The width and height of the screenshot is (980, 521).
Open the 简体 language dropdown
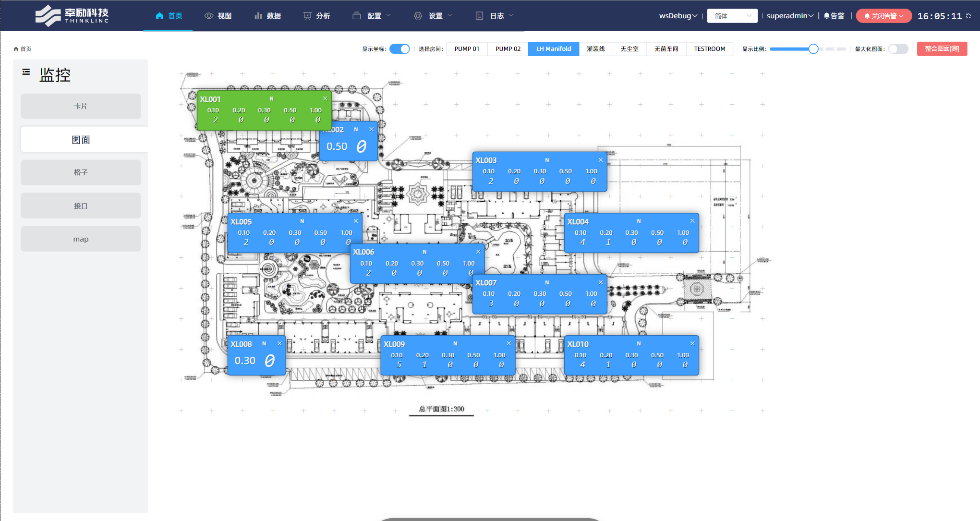pyautogui.click(x=732, y=16)
